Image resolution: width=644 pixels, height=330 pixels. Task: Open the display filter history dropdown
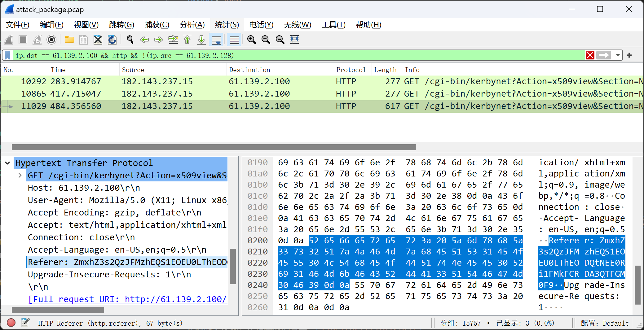coord(618,55)
